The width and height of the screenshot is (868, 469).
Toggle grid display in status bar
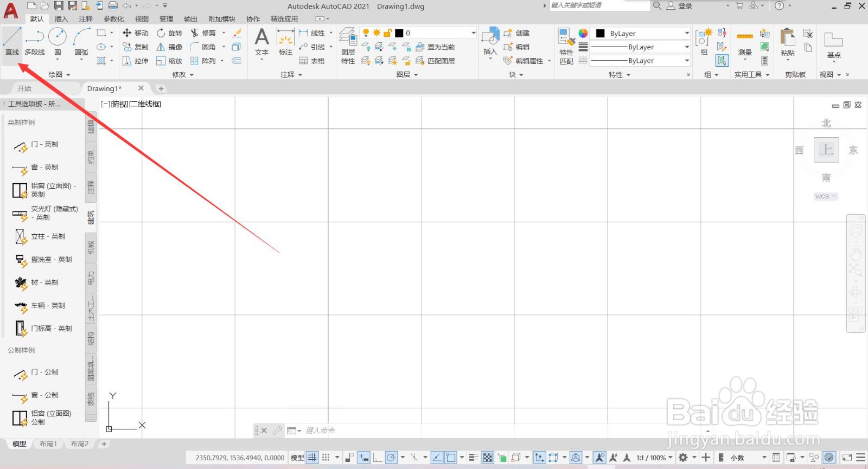point(312,458)
